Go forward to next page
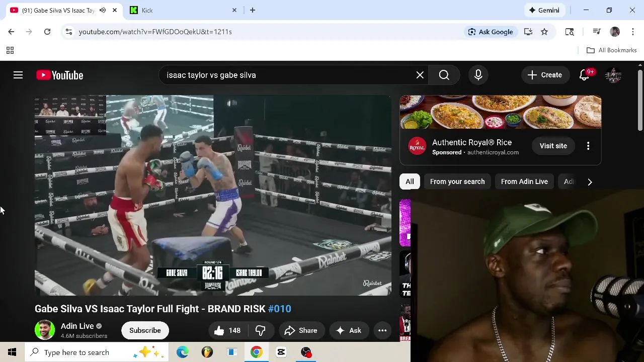The width and height of the screenshot is (644, 362). pyautogui.click(x=29, y=32)
